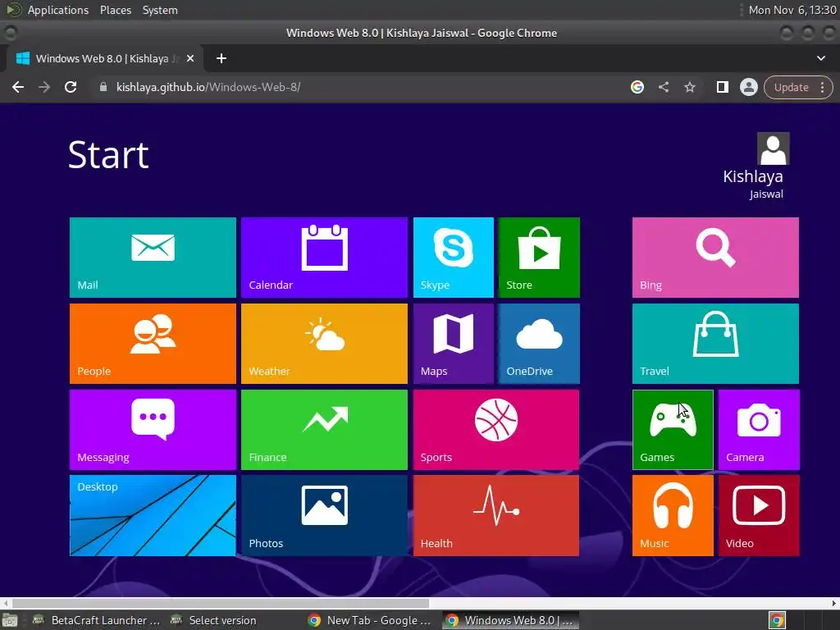Viewport: 840px width, 630px height.
Task: Open the Desktop tile
Action: point(153,515)
